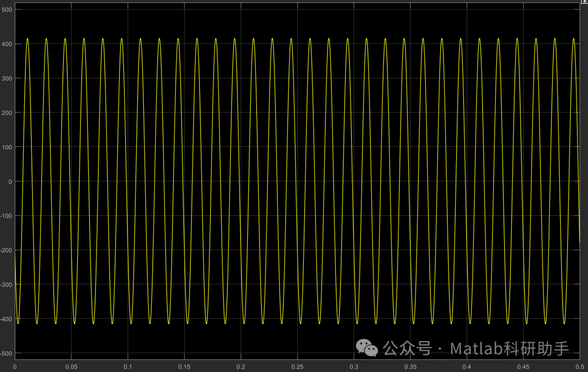Select the 0.1 time axis label
This screenshot has height=372, width=588.
click(128, 367)
